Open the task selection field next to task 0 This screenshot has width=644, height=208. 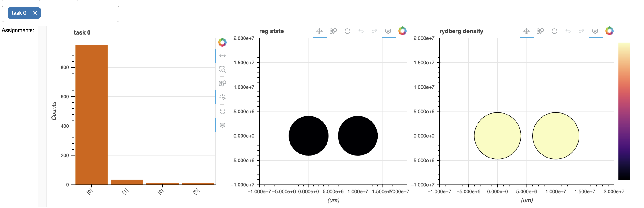tap(80, 14)
